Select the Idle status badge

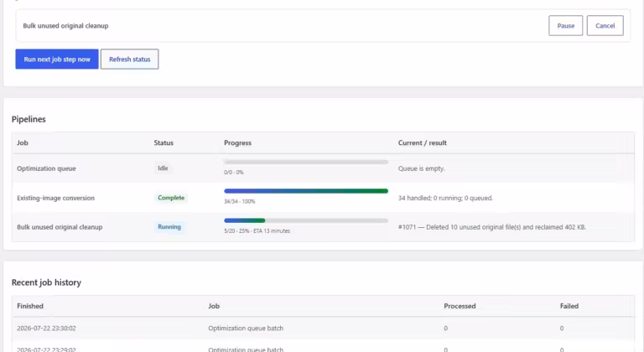pos(163,168)
